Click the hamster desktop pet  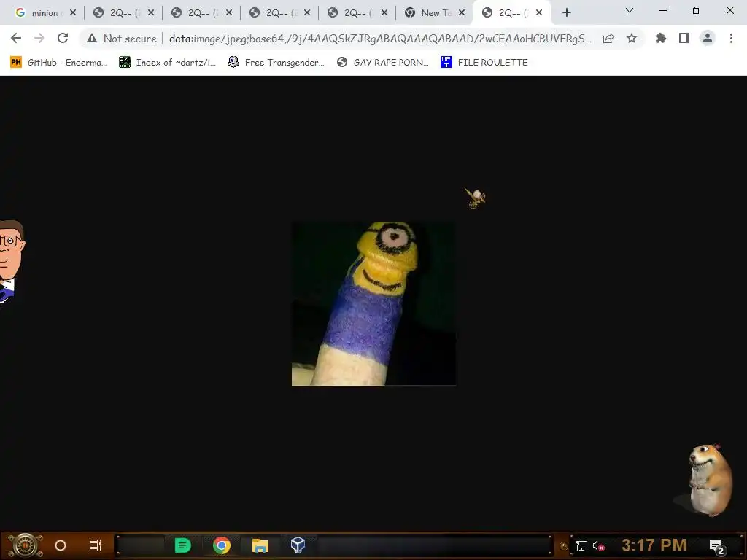(708, 480)
